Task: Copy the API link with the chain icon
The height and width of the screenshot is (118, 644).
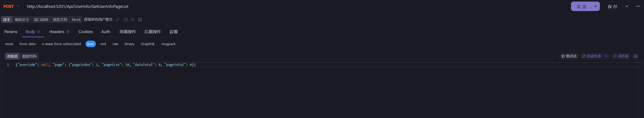Action: (x=117, y=20)
